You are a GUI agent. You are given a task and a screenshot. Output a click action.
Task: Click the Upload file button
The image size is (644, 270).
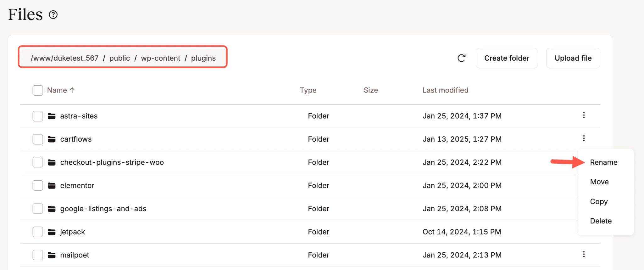click(573, 58)
